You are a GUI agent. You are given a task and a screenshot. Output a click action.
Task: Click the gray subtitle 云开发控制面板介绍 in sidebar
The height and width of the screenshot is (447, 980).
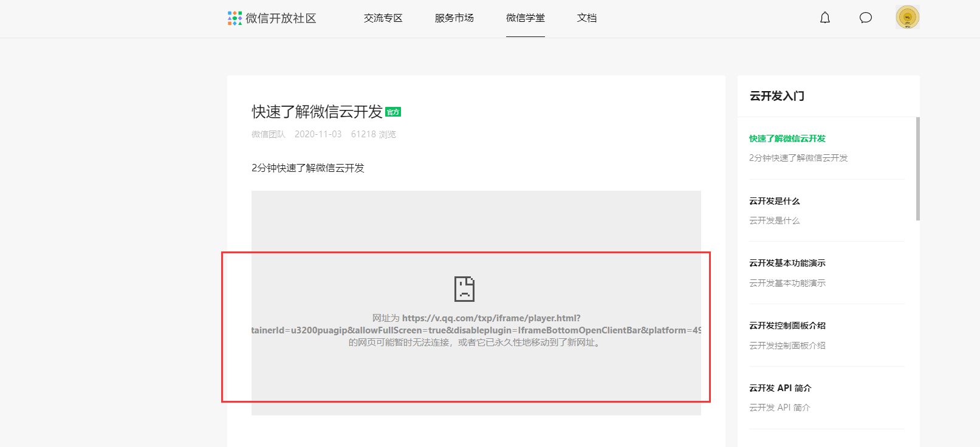click(787, 346)
